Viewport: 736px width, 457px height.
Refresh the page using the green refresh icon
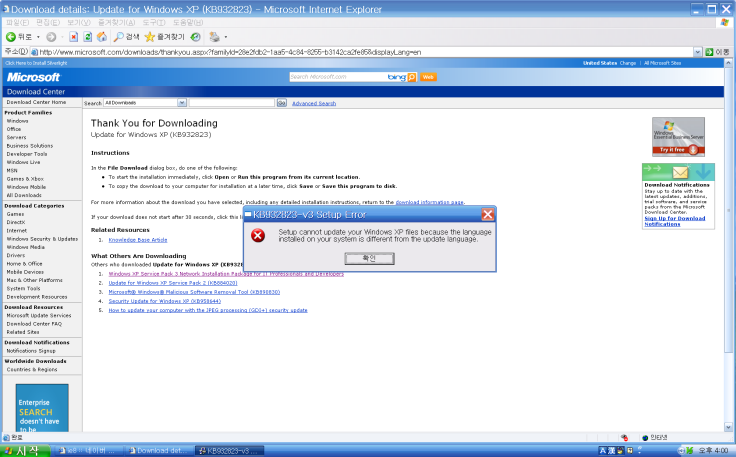tap(88, 37)
